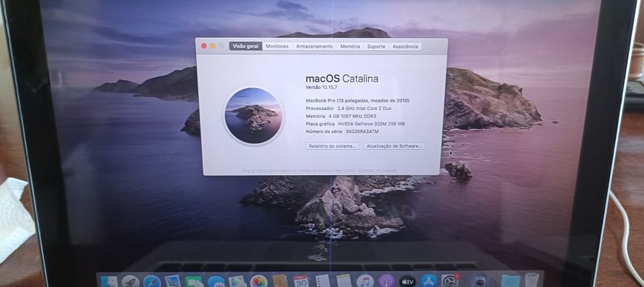Open Photos colorful flower icon
644x287 pixels.
(x=259, y=281)
